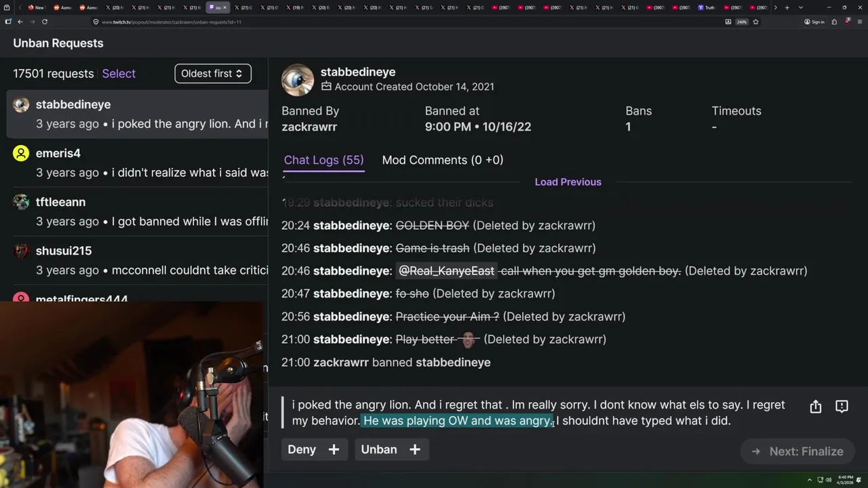868x488 pixels.
Task: Bookmark page with the star icon
Action: pyautogui.click(x=755, y=22)
